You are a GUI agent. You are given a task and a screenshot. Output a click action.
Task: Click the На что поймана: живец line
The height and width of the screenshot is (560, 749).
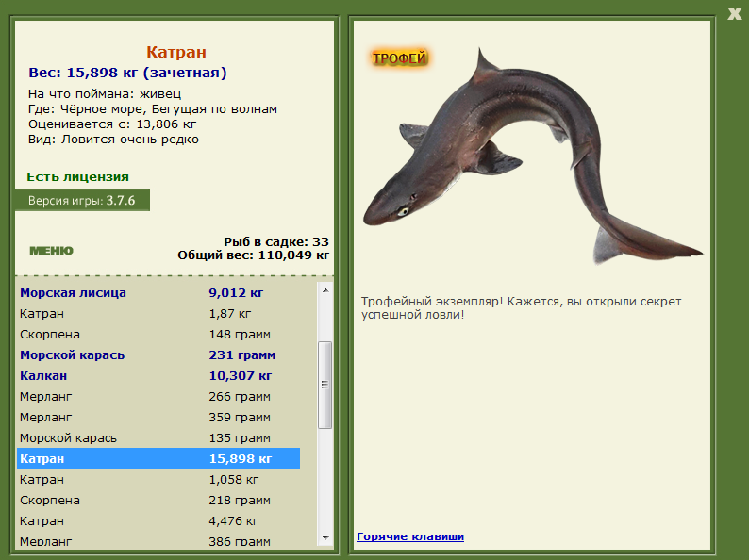coord(105,94)
